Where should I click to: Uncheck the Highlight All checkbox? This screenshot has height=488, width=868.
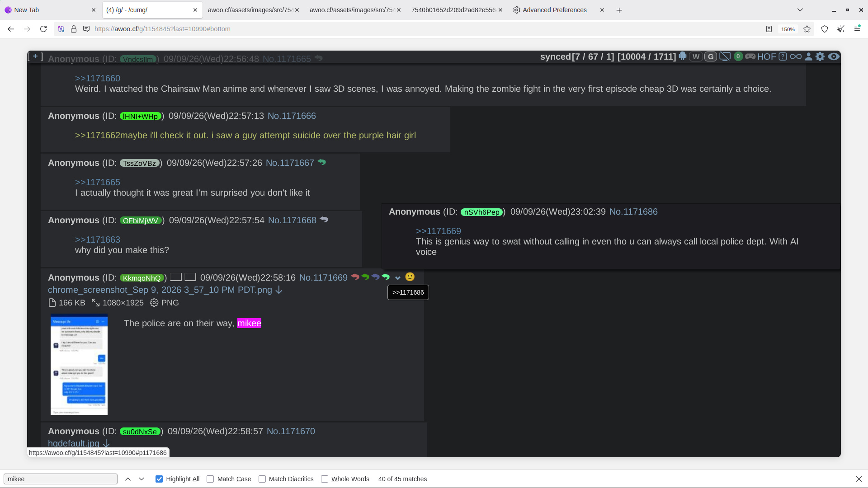pyautogui.click(x=159, y=479)
